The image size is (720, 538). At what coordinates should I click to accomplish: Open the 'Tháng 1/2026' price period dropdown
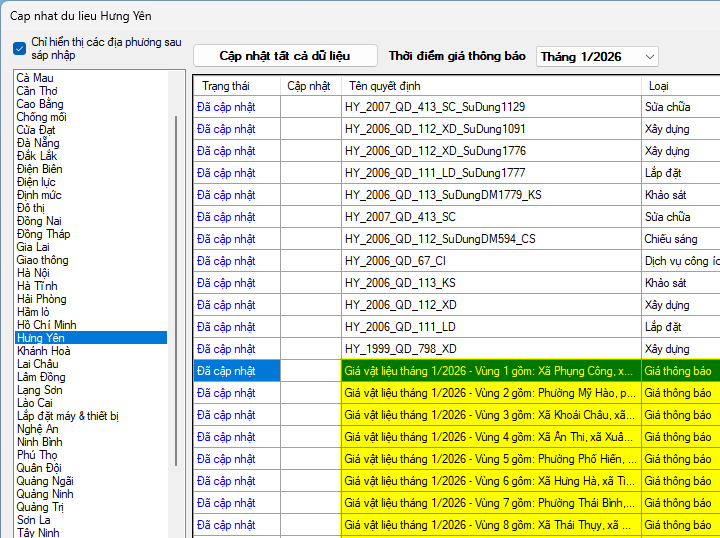[597, 57]
